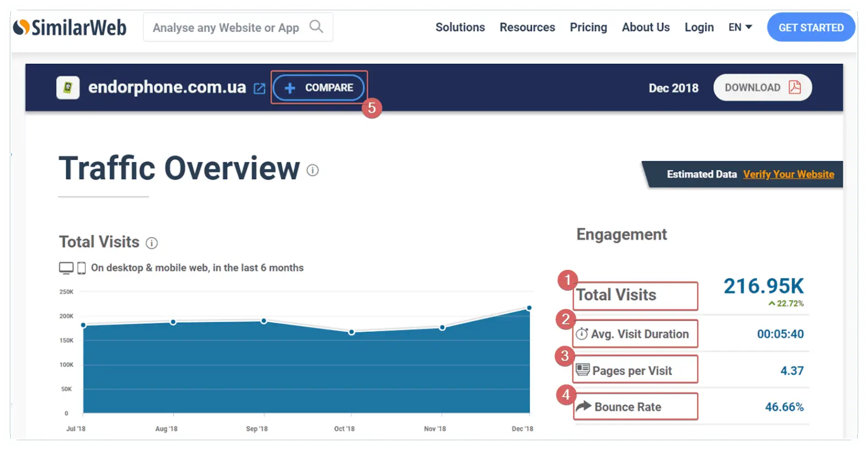Open the EN language dropdown

coord(740,27)
